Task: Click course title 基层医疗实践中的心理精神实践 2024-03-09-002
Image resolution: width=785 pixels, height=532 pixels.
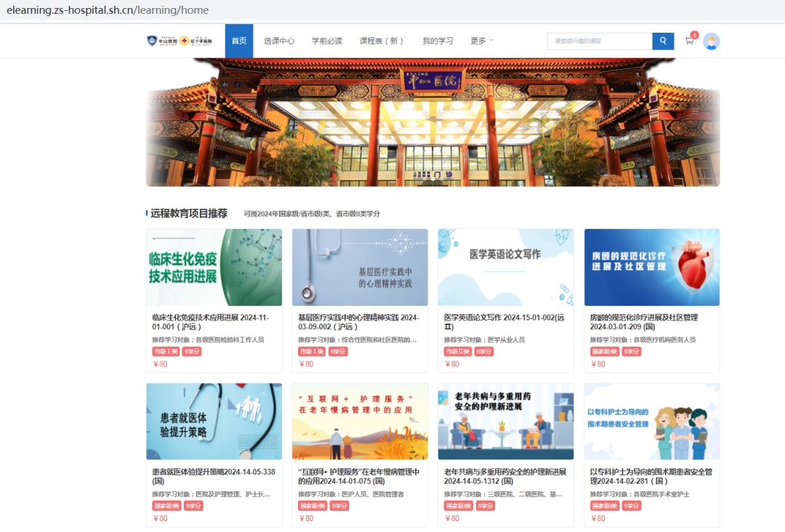Action: pyautogui.click(x=358, y=322)
